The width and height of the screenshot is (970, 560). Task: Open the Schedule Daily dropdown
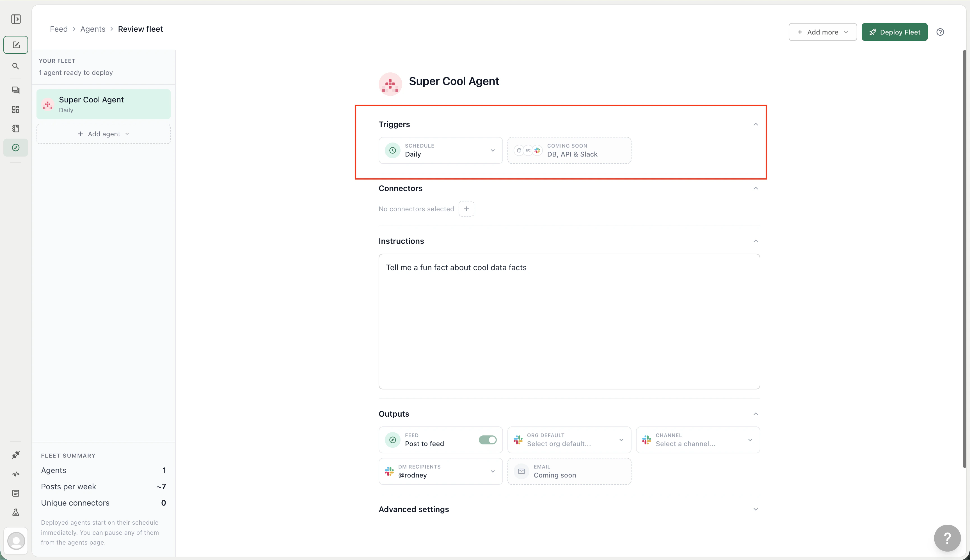point(440,150)
